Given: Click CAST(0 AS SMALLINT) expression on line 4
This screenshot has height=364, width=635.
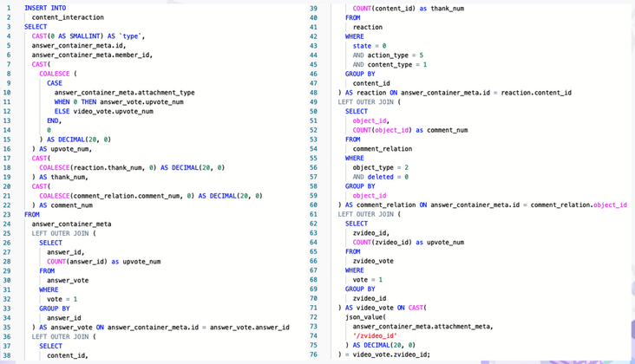Looking at the screenshot, I should pyautogui.click(x=67, y=36).
